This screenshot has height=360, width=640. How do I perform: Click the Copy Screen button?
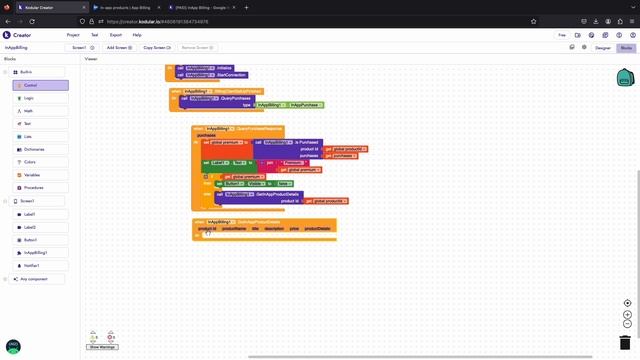coord(157,48)
